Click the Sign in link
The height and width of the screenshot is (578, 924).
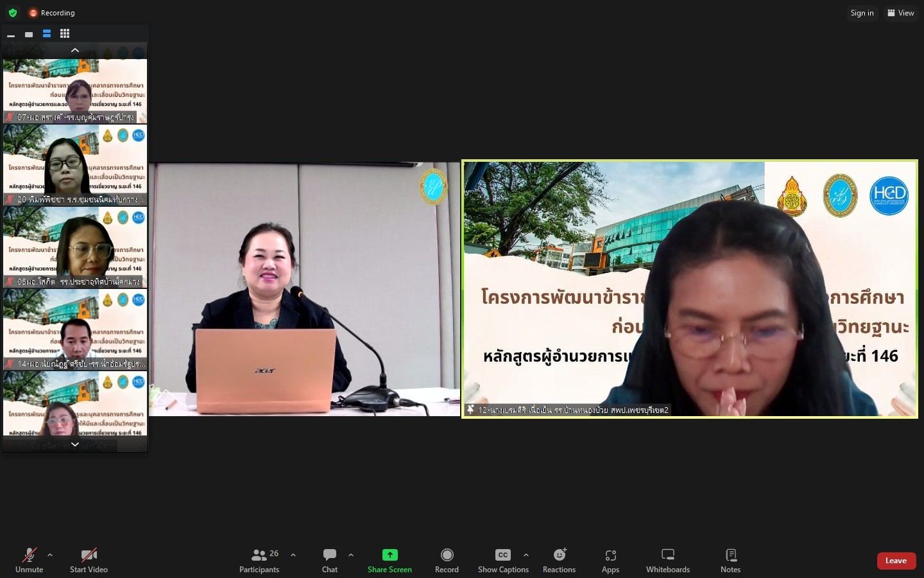click(862, 13)
